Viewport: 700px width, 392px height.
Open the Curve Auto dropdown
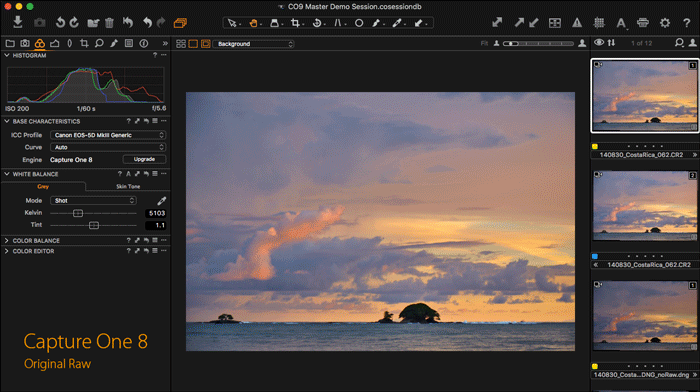click(108, 147)
